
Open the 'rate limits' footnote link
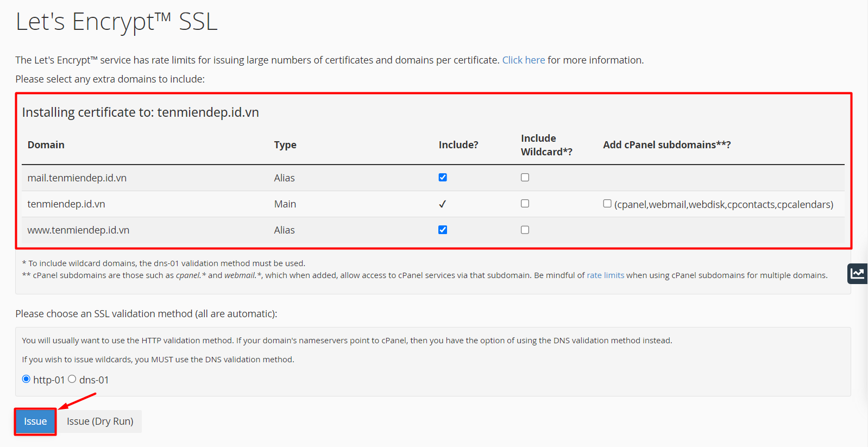coord(606,275)
